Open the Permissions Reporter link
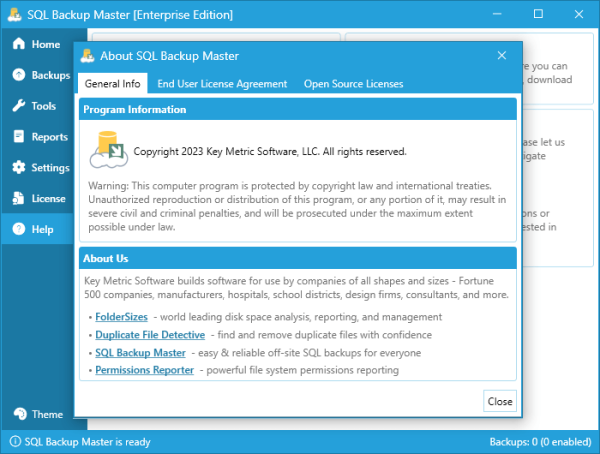 (144, 370)
